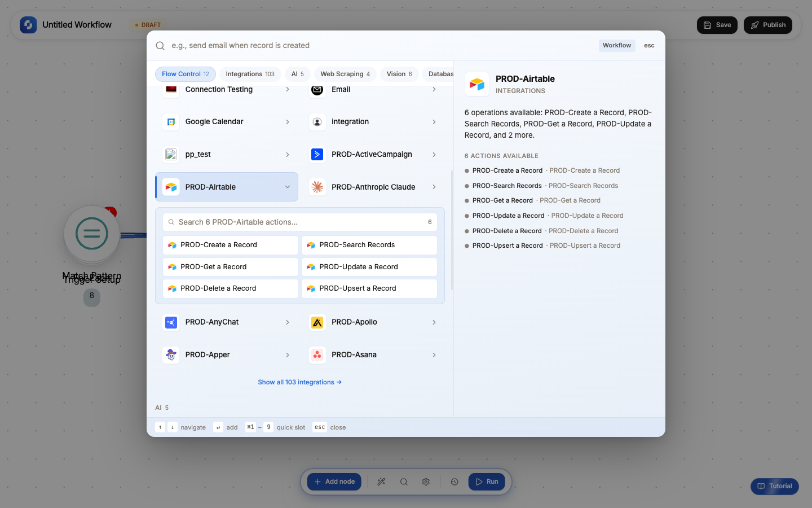Click the PROD-Anthropic Claude starburst icon
This screenshot has height=508, width=812.
[317, 187]
